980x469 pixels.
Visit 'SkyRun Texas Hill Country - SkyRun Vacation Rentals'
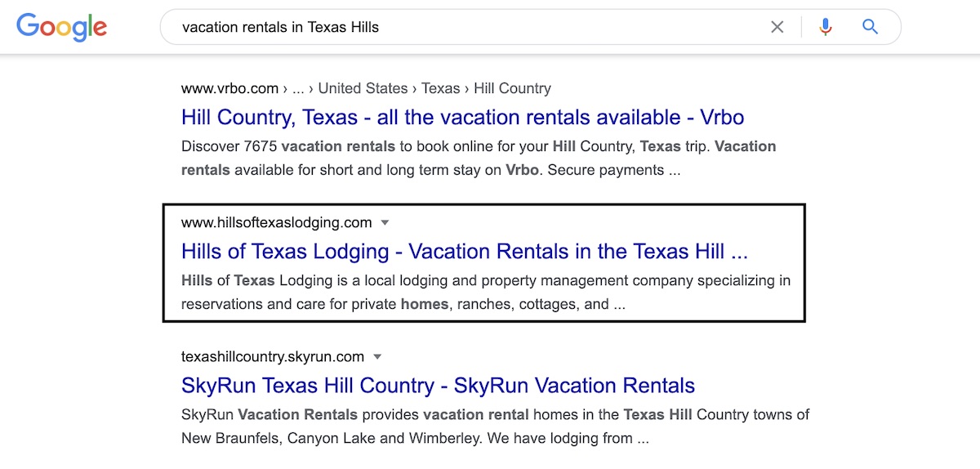438,385
